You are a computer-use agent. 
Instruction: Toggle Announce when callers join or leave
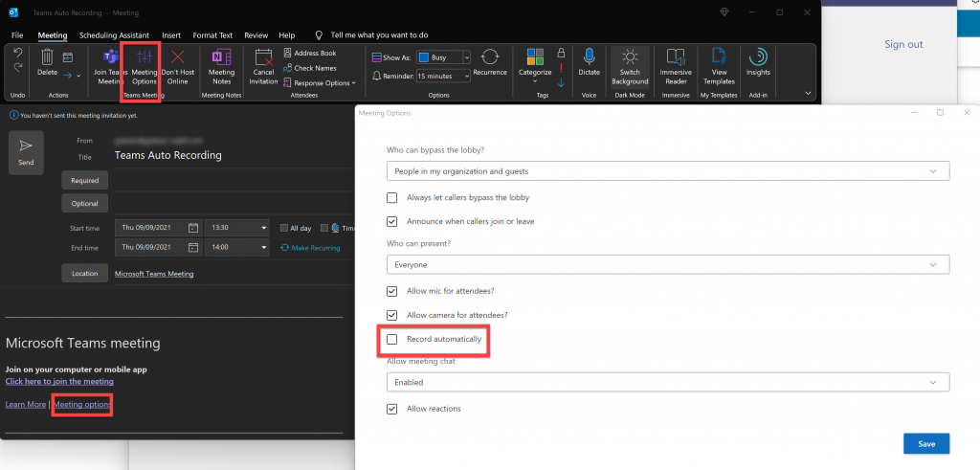[x=391, y=221]
